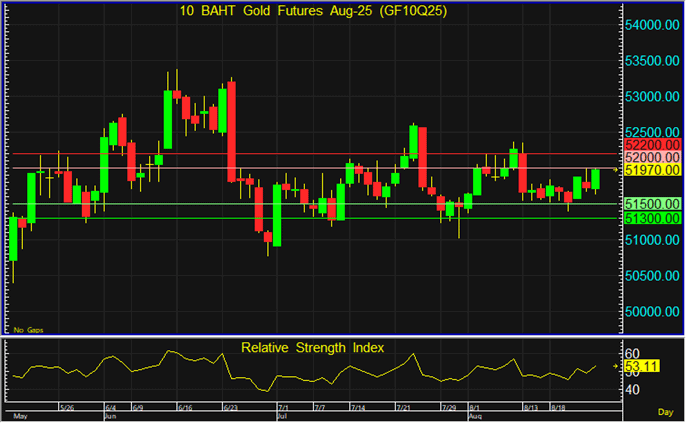Select the pink 52000.00 price level tag
This screenshot has width=686, height=423.
pos(651,158)
